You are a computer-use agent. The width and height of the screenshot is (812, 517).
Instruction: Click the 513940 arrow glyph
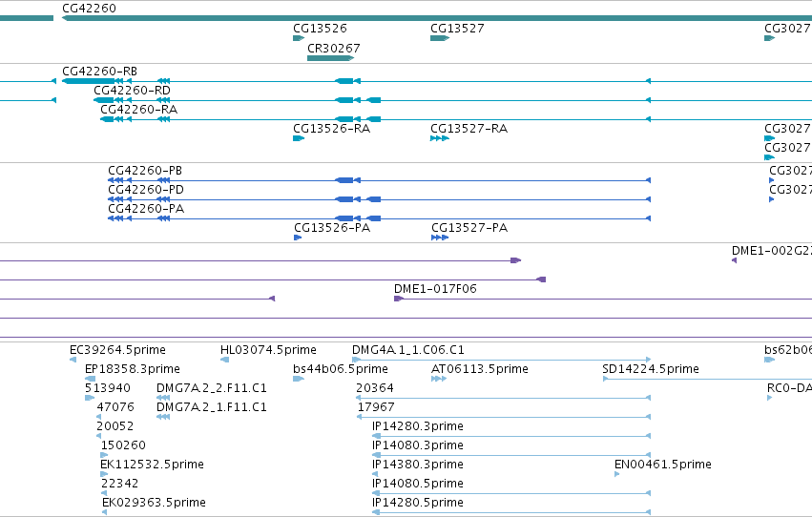[x=90, y=398]
